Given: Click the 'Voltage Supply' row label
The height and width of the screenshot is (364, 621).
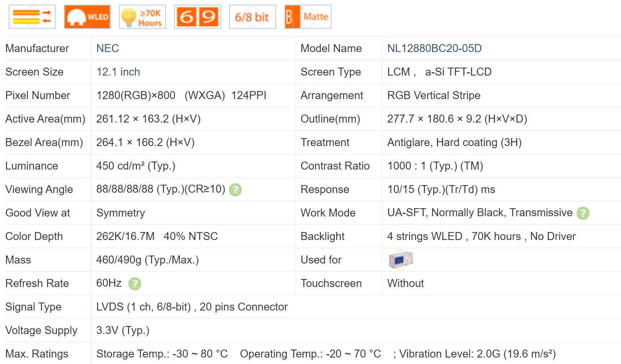Looking at the screenshot, I should click(x=41, y=330).
